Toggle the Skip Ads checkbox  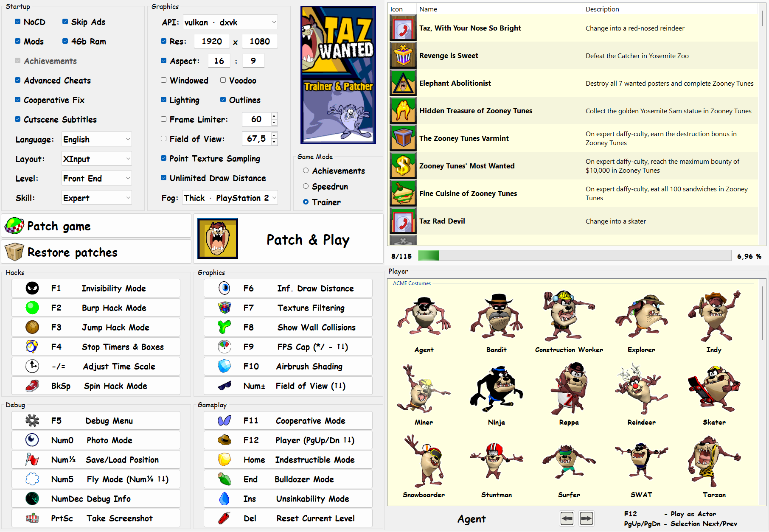point(65,22)
